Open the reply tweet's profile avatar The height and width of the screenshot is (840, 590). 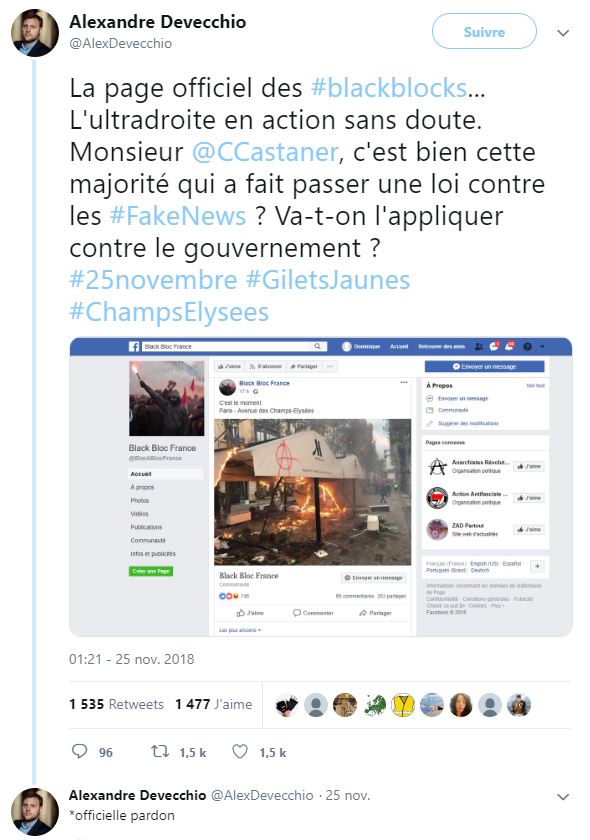pos(35,812)
